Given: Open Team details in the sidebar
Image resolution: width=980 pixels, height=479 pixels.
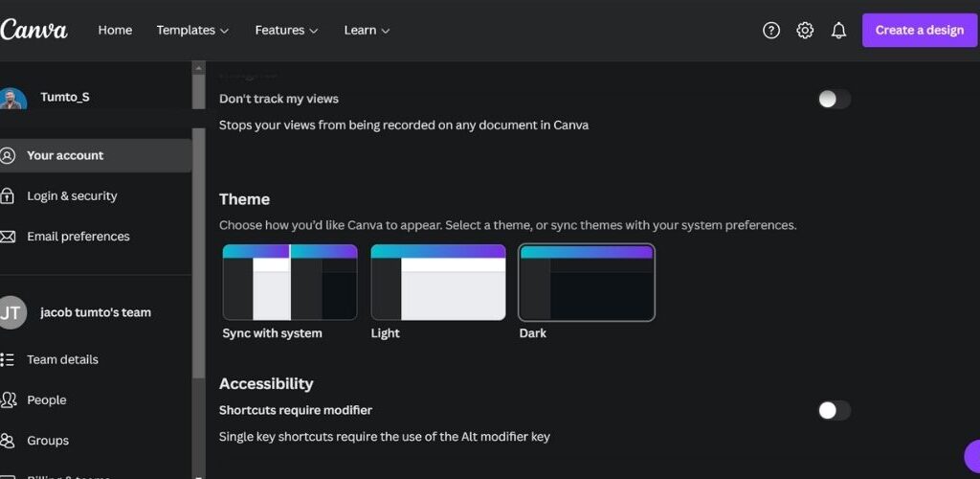Looking at the screenshot, I should (62, 359).
